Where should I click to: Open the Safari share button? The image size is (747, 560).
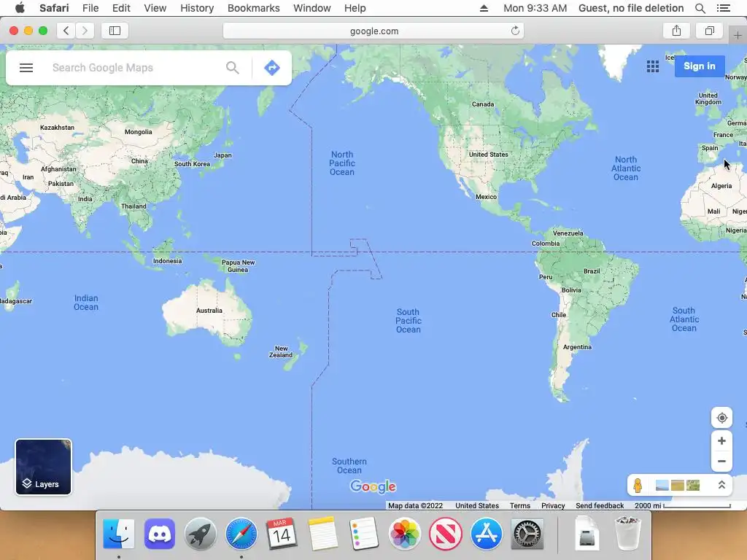[676, 31]
